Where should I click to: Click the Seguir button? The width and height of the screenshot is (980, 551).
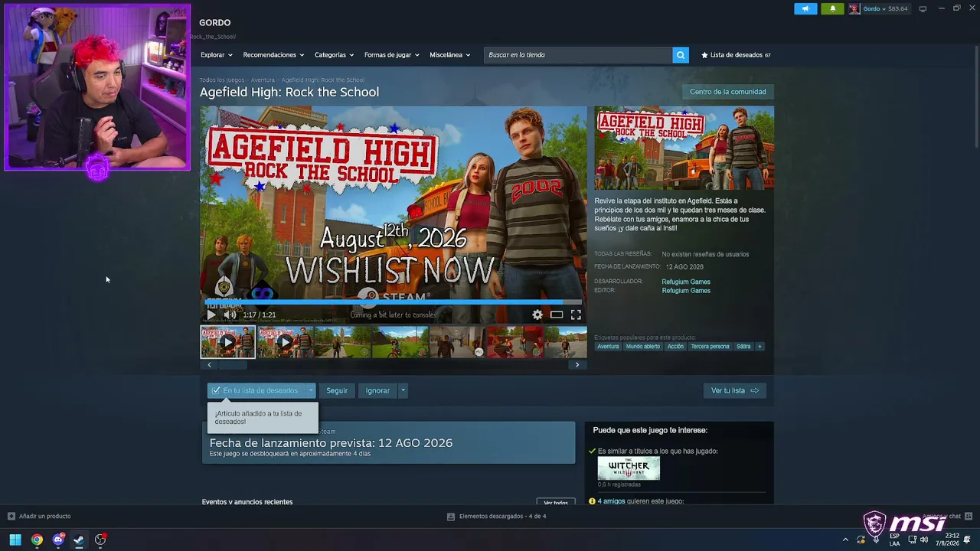(x=337, y=390)
